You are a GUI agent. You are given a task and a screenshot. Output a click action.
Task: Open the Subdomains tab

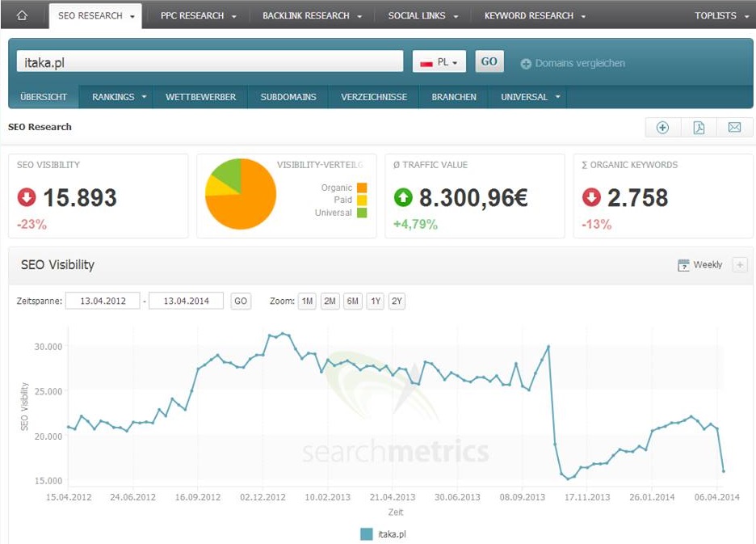tap(288, 97)
